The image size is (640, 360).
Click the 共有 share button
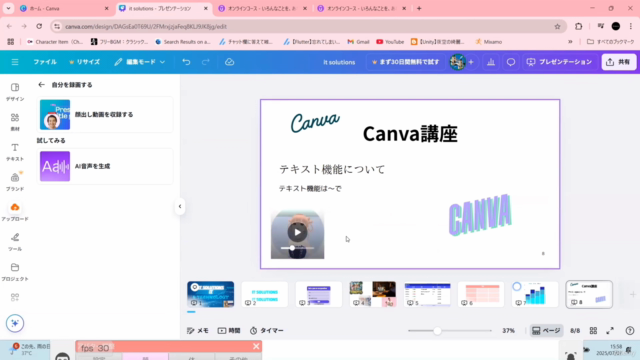(618, 62)
